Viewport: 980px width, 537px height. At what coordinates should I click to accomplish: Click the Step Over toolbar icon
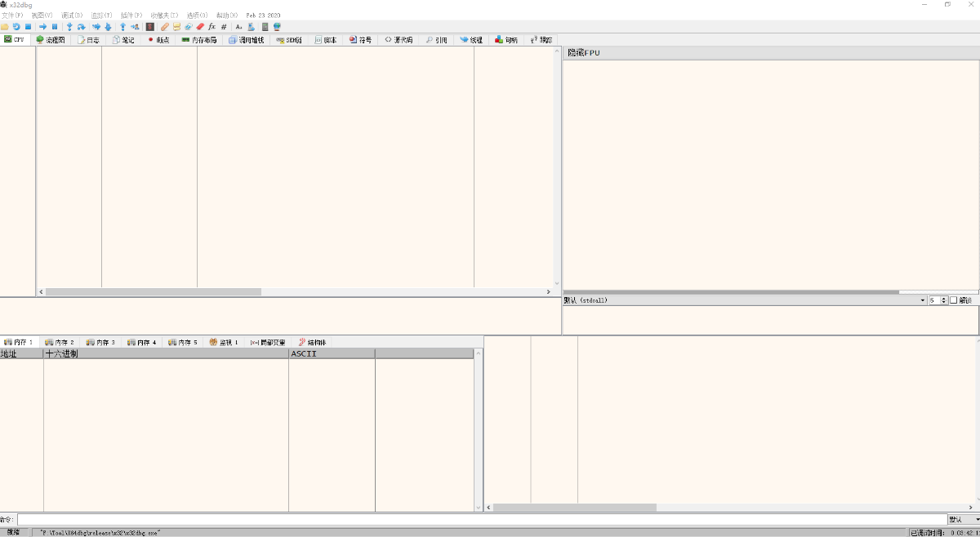tap(81, 27)
